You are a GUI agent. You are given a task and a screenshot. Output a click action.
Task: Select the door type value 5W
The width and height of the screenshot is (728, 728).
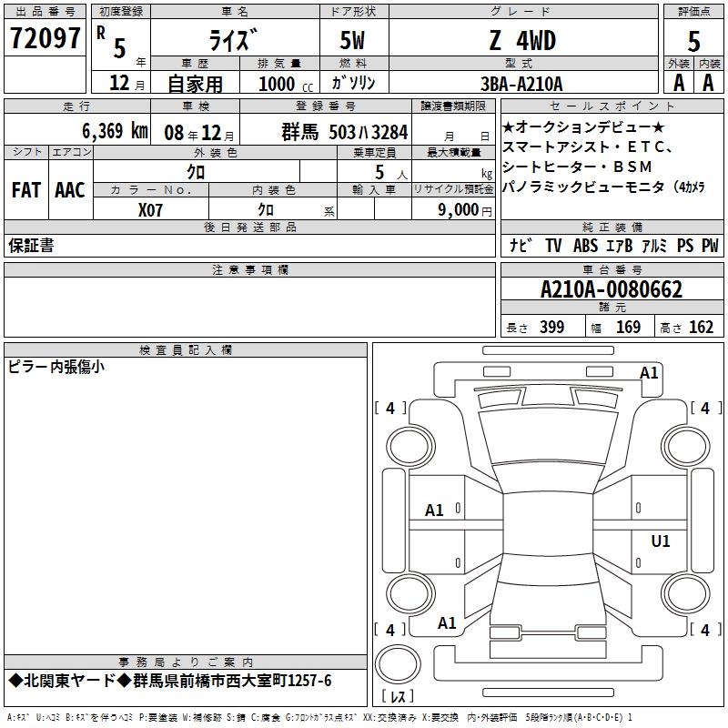[x=352, y=40]
